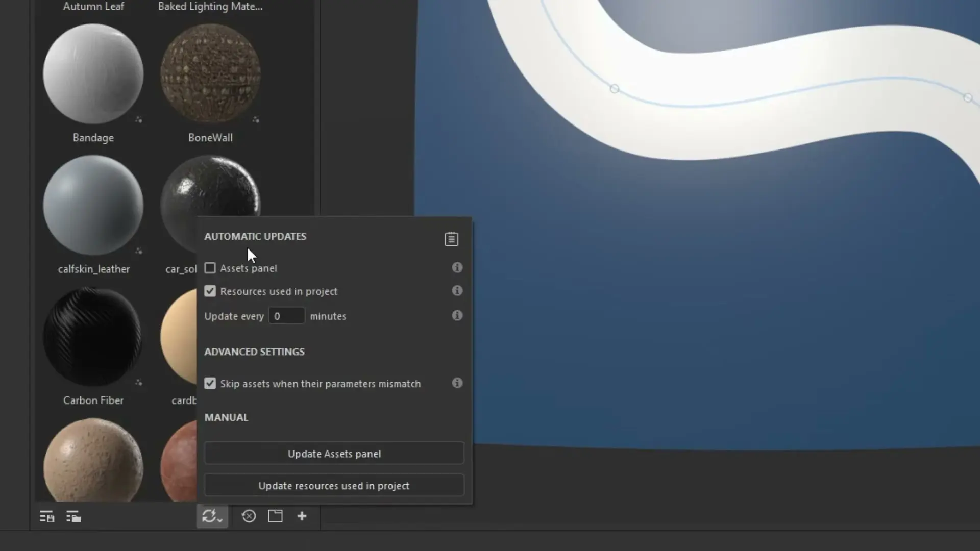Click Update resources used in project button
The image size is (980, 551).
coord(333,485)
